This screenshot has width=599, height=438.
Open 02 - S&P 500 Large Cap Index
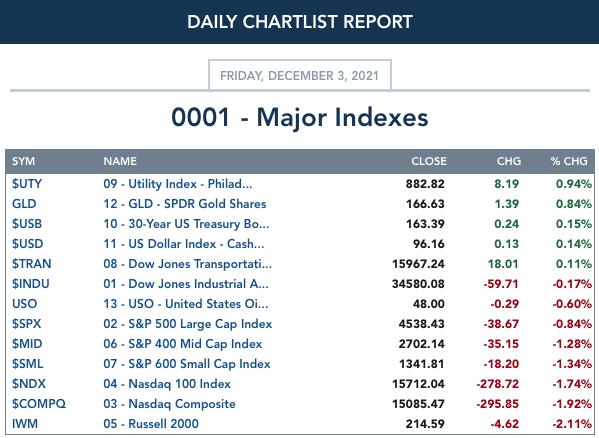188,324
